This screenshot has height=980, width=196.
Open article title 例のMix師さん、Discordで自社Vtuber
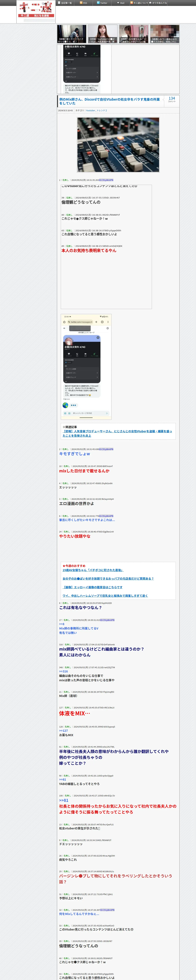tap(110, 101)
